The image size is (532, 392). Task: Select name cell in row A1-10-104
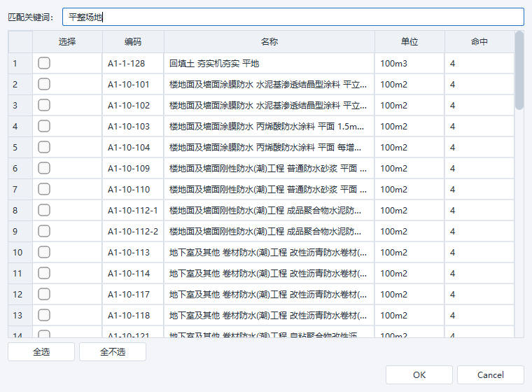point(269,148)
